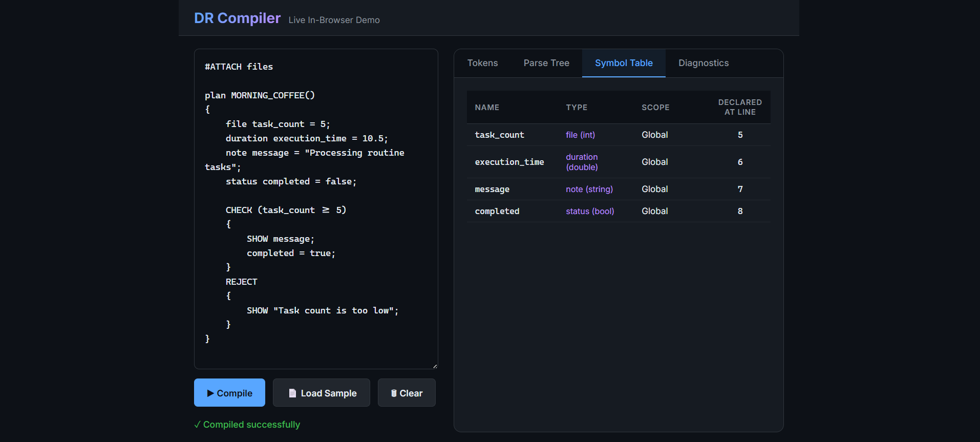
Task: Open the Parse Tree tab
Action: pos(546,63)
